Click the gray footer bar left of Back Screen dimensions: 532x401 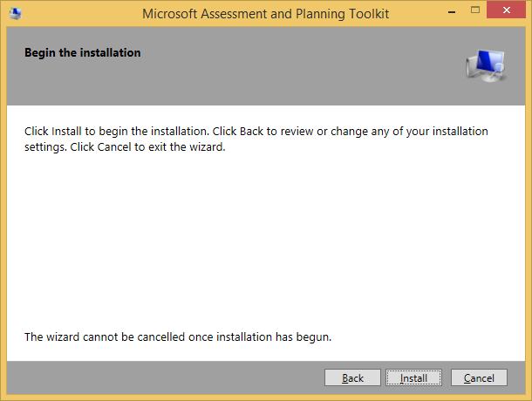tap(157, 377)
